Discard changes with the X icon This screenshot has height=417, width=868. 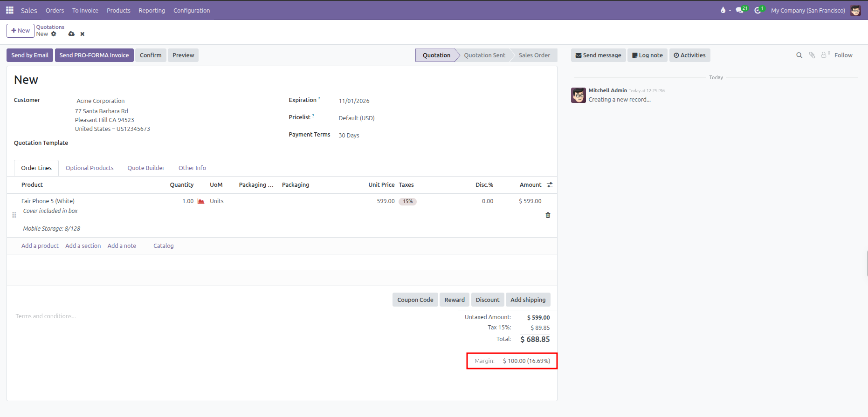pos(83,34)
